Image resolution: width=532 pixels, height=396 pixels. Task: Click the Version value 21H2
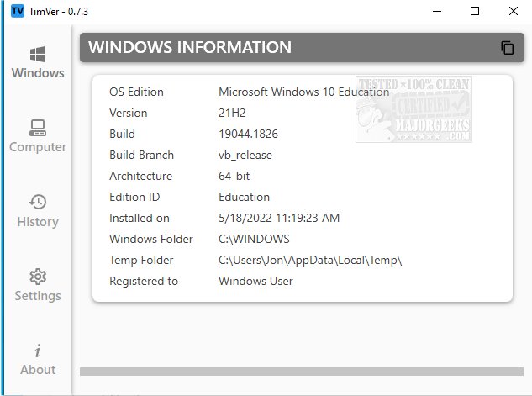[x=231, y=113]
